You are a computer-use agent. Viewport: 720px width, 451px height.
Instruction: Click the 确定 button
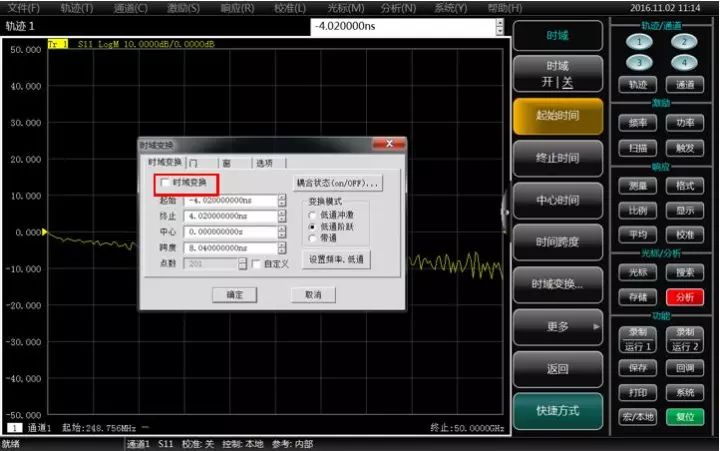pos(234,295)
